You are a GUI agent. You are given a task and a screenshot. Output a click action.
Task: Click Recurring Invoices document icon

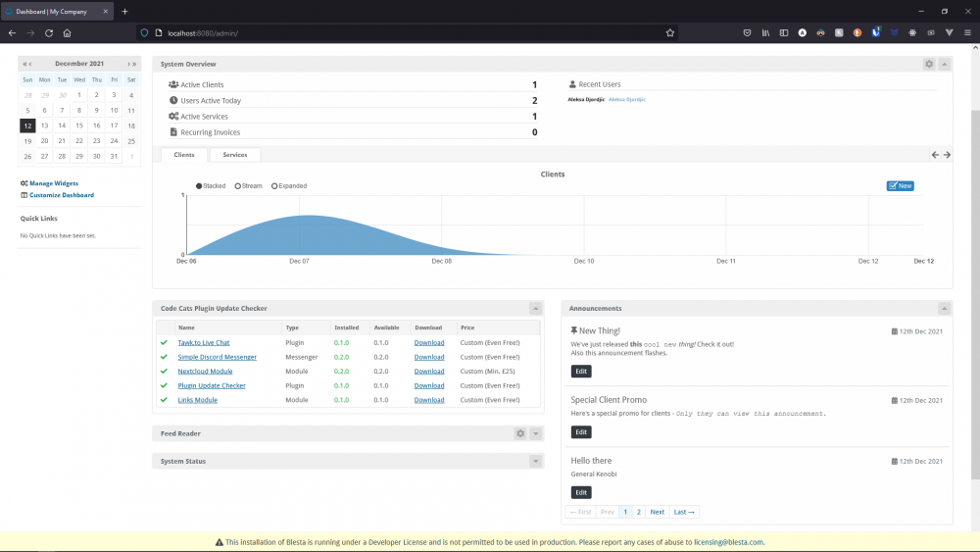(x=173, y=132)
